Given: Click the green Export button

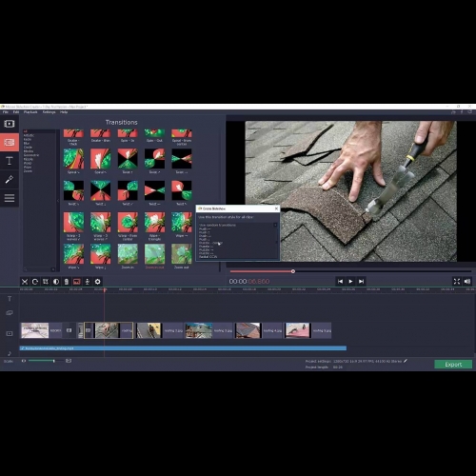Looking at the screenshot, I should click(453, 365).
